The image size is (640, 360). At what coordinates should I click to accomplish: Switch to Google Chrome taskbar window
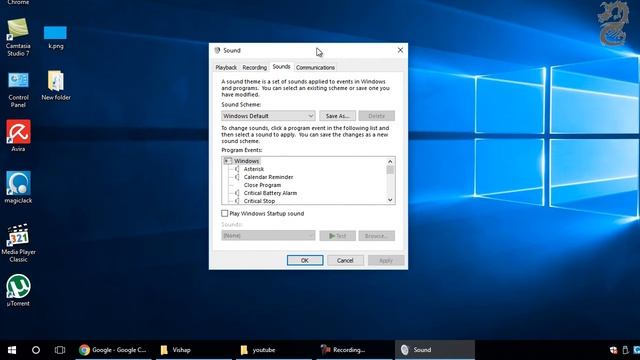coord(113,350)
